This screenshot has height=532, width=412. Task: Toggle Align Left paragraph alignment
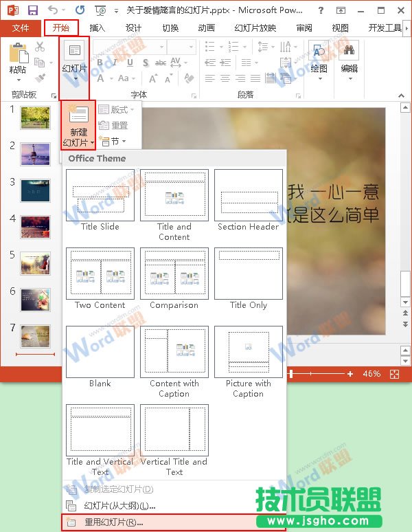tap(210, 79)
